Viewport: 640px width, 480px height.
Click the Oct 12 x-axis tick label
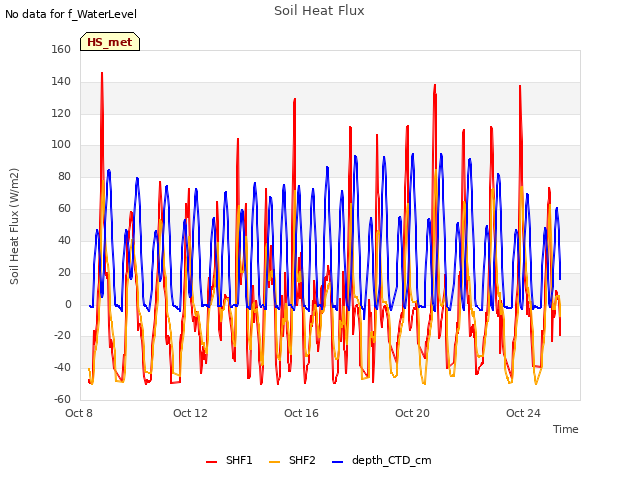point(190,413)
